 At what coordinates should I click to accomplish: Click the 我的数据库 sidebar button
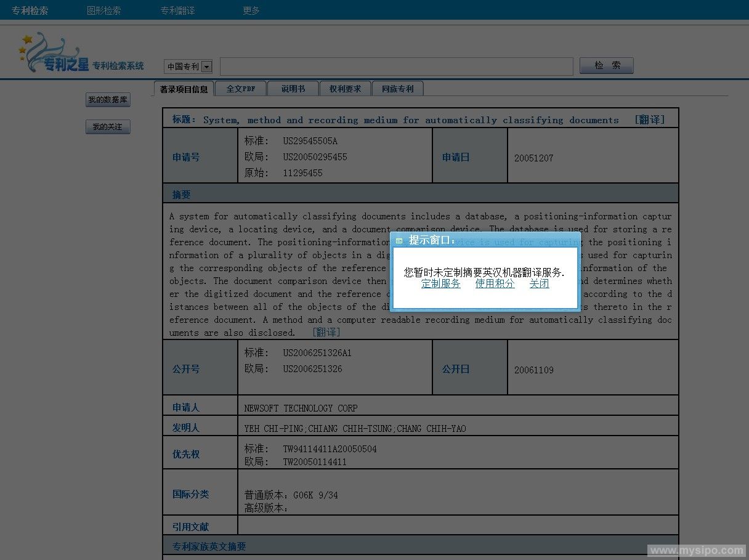[108, 99]
